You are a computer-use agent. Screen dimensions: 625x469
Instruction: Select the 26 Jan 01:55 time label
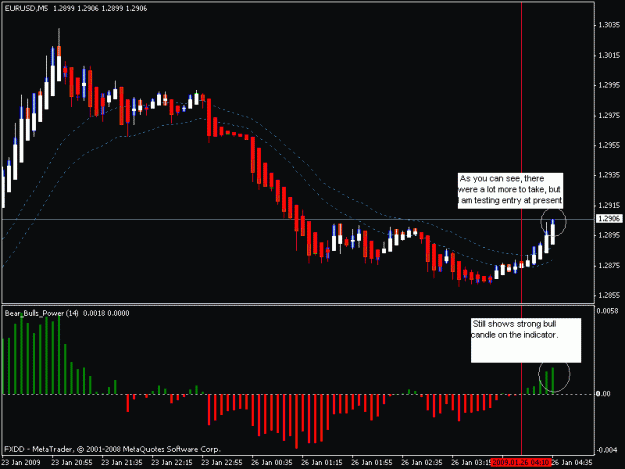coord(371,463)
